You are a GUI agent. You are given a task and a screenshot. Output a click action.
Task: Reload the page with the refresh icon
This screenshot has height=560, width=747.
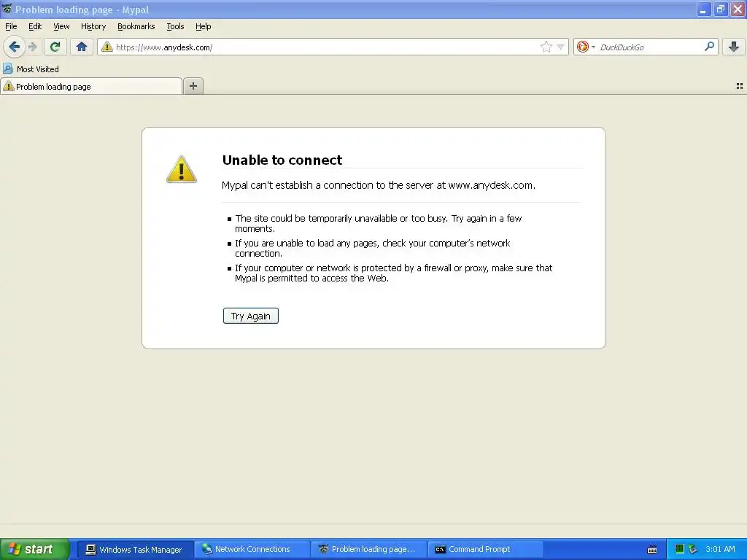click(x=55, y=47)
